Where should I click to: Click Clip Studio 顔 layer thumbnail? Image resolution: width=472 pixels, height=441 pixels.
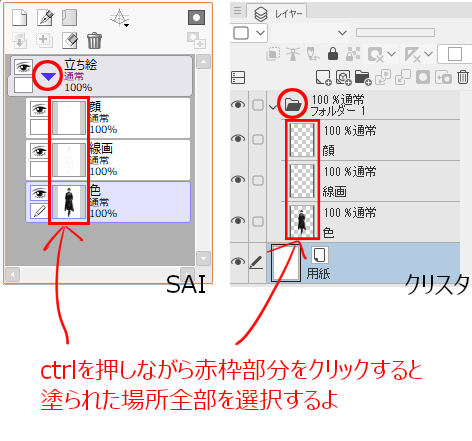click(302, 140)
